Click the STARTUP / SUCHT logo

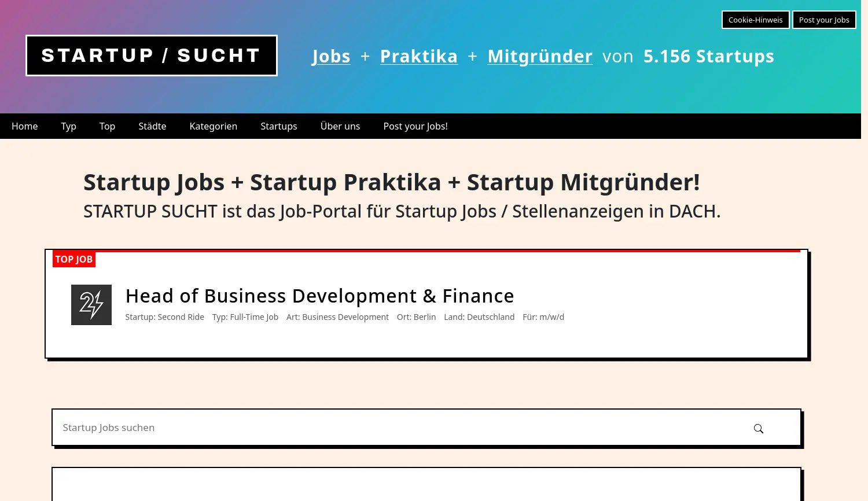[x=151, y=55]
